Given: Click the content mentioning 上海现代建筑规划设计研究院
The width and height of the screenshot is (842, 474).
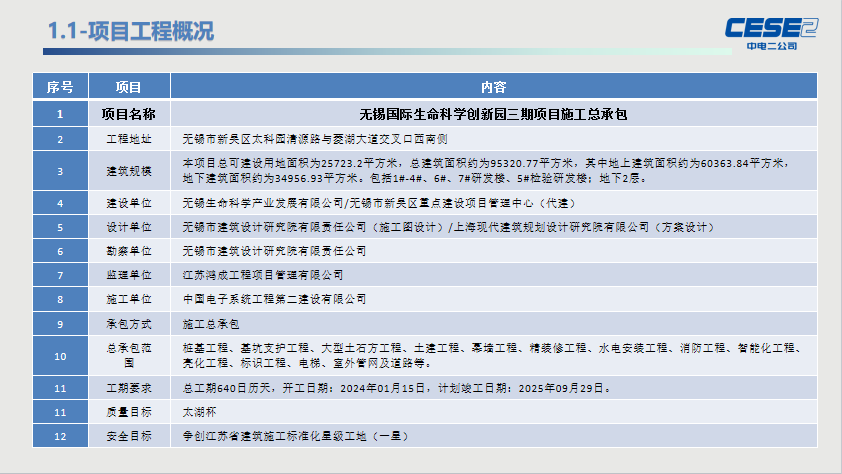Looking at the screenshot, I should pos(494,227).
